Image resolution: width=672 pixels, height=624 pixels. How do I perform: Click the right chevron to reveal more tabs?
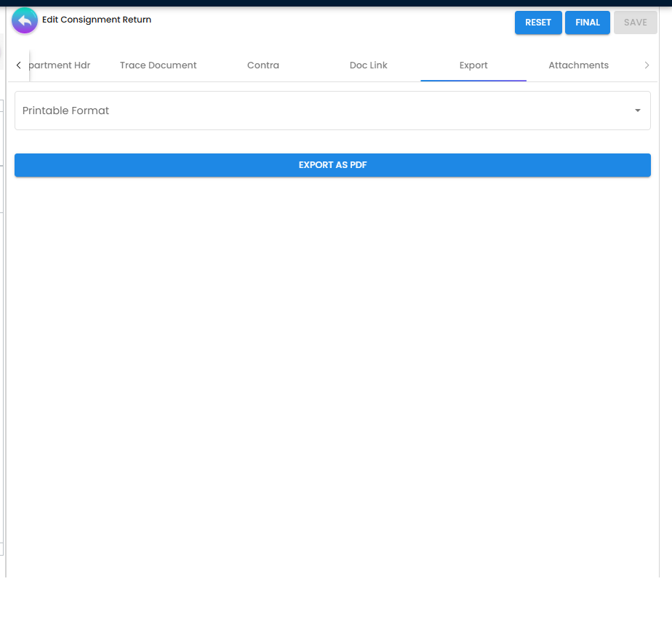click(647, 65)
